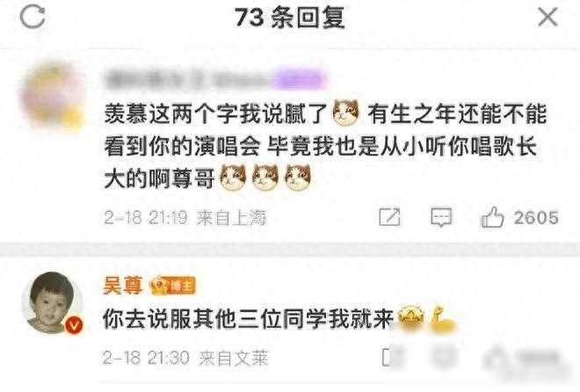Image resolution: width=580 pixels, height=392 pixels.
Task: Like the comment with 2605 likes
Action: coord(492,217)
